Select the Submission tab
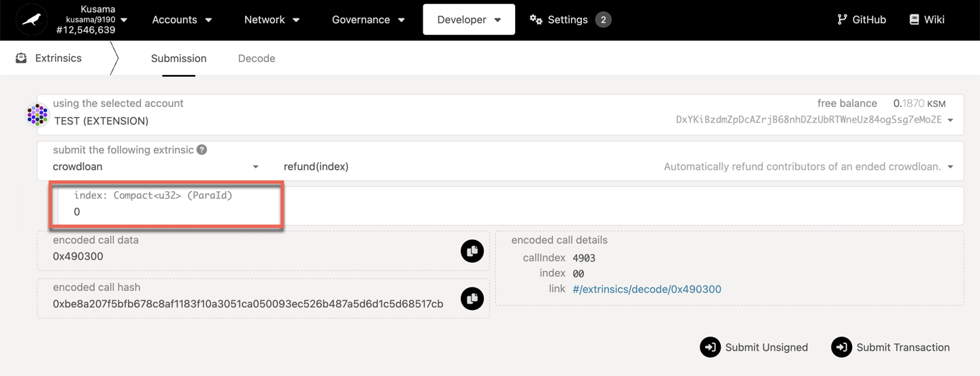 pos(178,59)
